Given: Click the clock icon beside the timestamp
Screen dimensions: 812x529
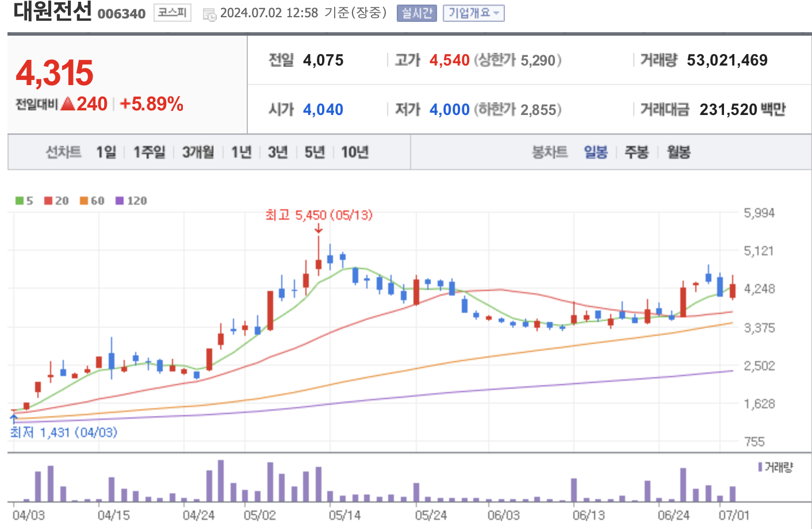Looking at the screenshot, I should (210, 14).
